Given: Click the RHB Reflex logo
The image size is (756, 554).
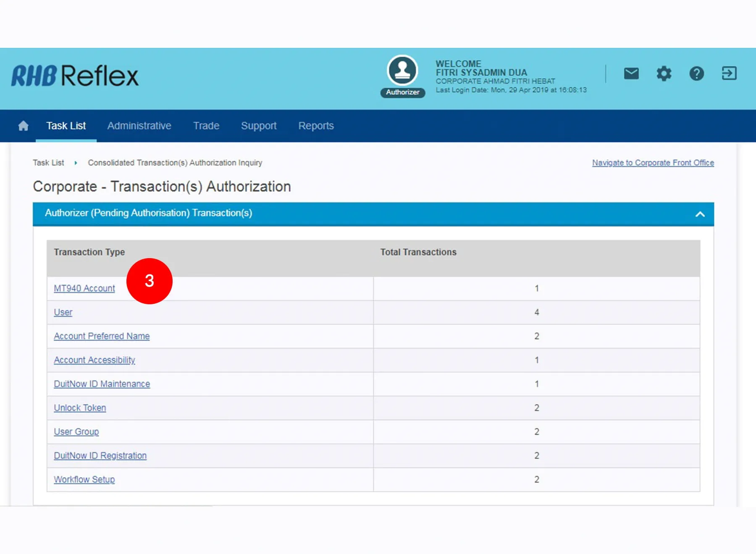Looking at the screenshot, I should click(75, 76).
